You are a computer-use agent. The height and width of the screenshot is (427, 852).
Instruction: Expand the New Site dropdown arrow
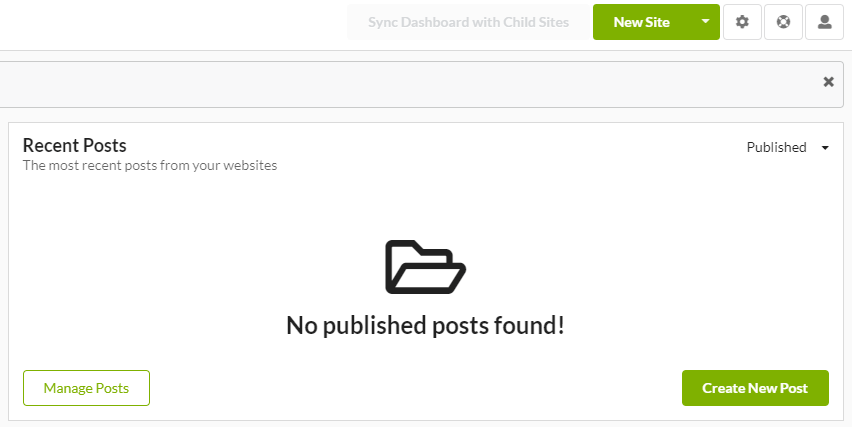[x=705, y=22]
